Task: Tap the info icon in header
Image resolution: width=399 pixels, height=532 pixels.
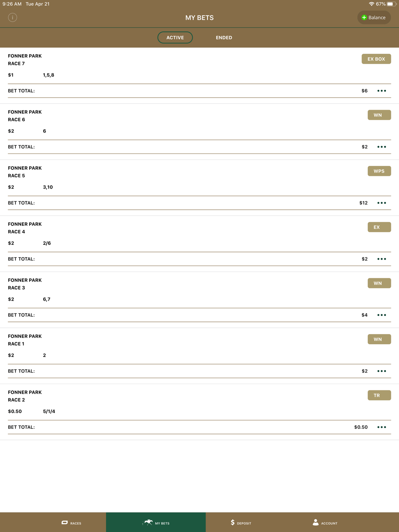Action: pyautogui.click(x=12, y=18)
